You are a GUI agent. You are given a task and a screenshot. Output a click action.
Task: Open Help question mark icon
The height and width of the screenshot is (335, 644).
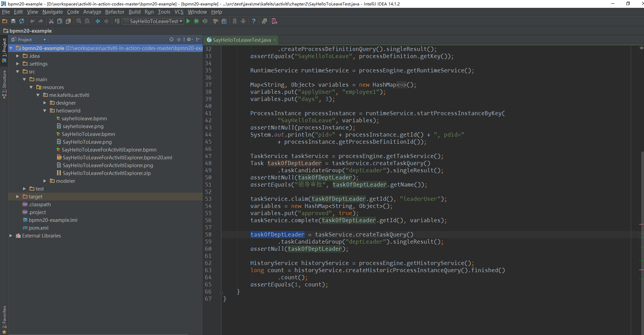[x=254, y=21]
